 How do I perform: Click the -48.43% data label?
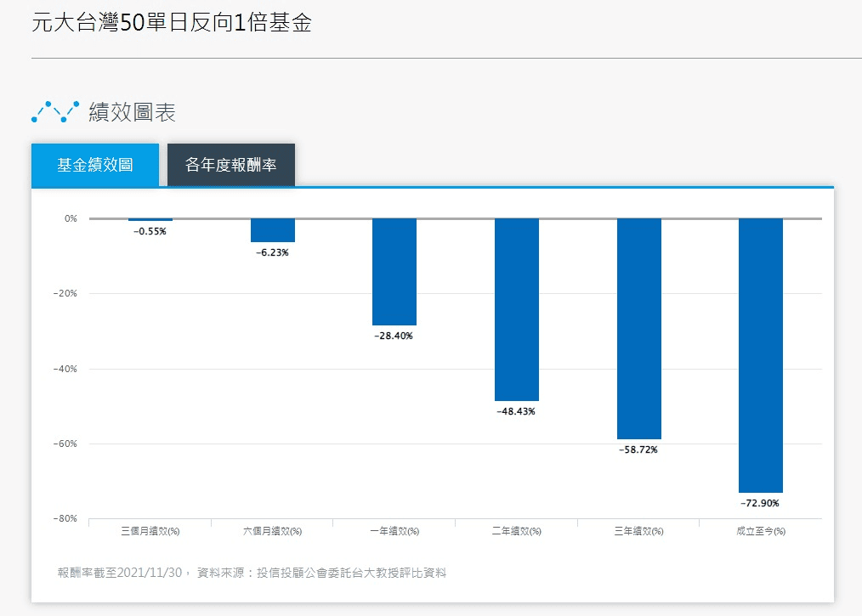click(516, 411)
